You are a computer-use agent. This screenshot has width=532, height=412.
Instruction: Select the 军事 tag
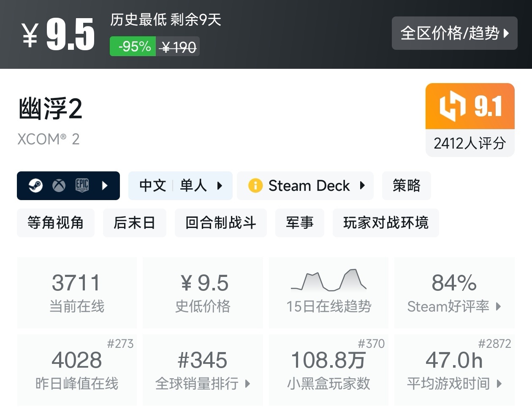click(300, 223)
